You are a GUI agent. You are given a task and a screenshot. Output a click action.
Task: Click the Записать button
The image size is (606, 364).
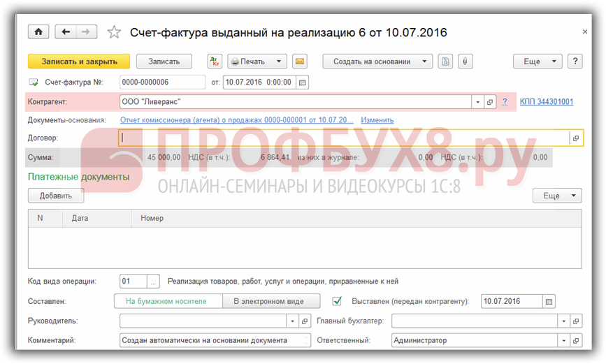tap(164, 61)
